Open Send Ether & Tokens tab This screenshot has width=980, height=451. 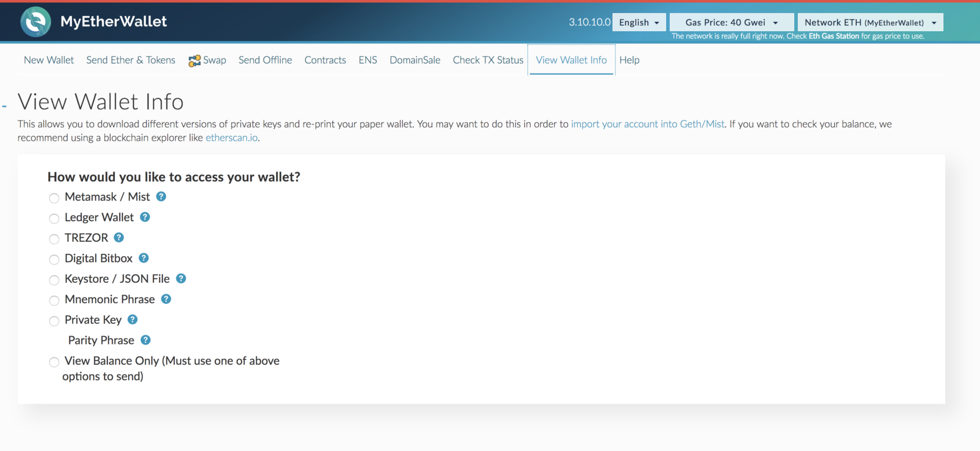131,60
